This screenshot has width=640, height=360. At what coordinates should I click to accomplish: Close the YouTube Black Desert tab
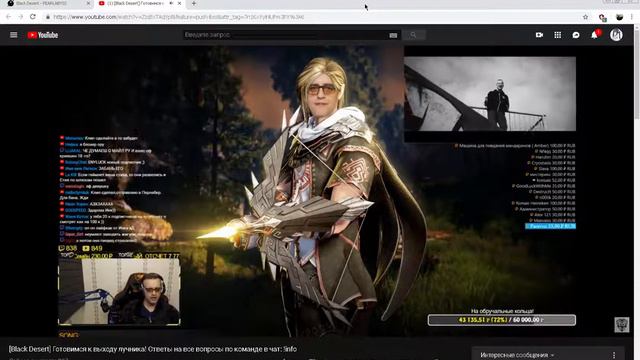click(179, 3)
